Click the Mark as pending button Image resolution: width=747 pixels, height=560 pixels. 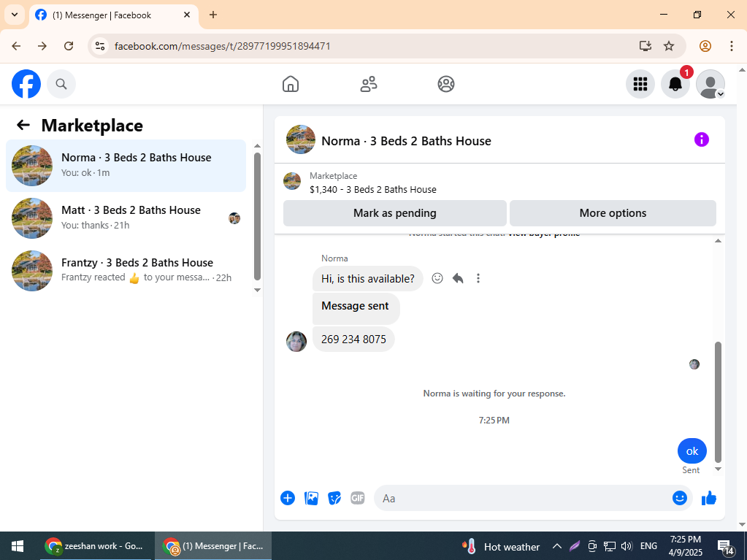coord(395,213)
